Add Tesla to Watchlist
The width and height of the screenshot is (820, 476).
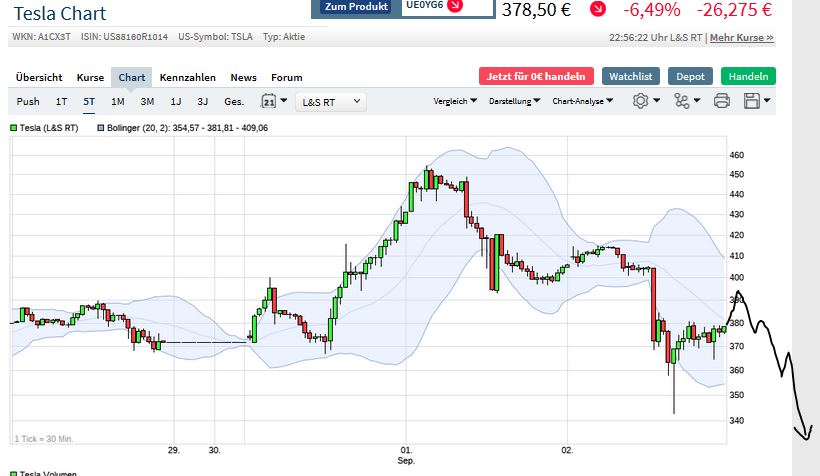[x=631, y=76]
